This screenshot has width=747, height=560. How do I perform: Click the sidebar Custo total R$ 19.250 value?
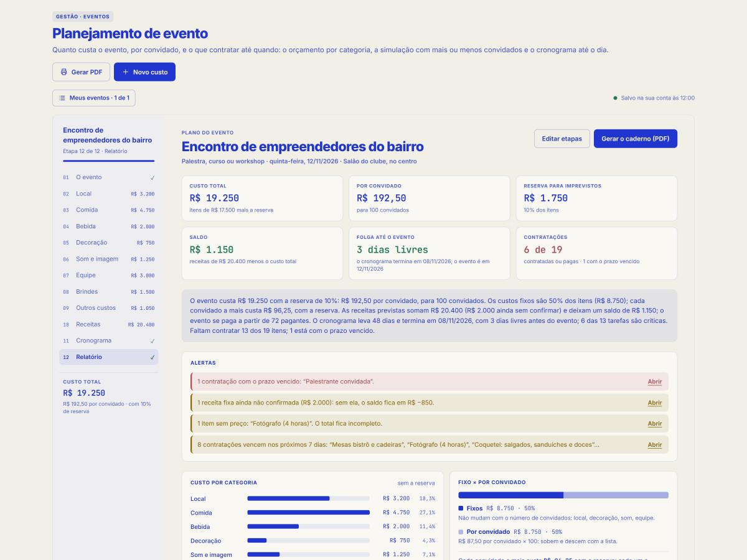coord(84,393)
